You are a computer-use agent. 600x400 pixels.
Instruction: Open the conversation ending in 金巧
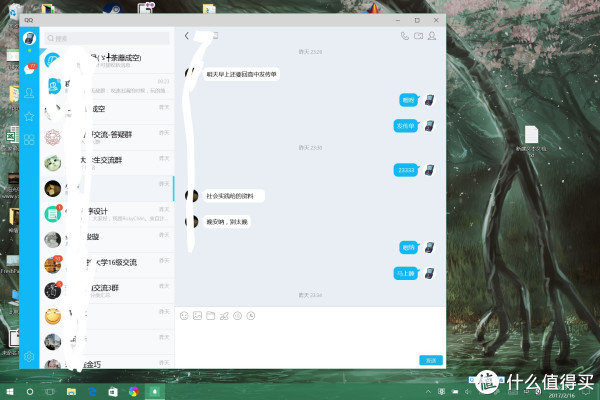(x=107, y=363)
